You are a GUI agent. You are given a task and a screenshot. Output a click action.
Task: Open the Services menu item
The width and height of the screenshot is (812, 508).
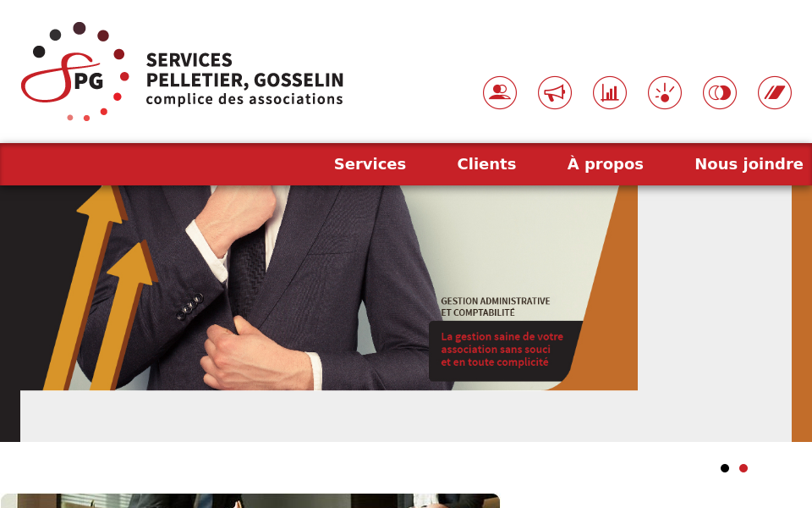click(x=370, y=163)
